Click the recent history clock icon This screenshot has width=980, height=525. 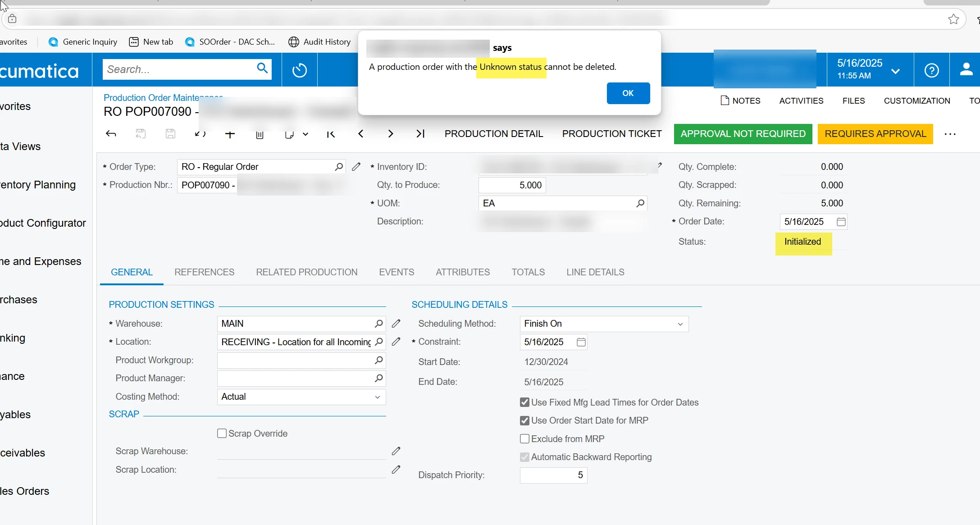tap(299, 70)
